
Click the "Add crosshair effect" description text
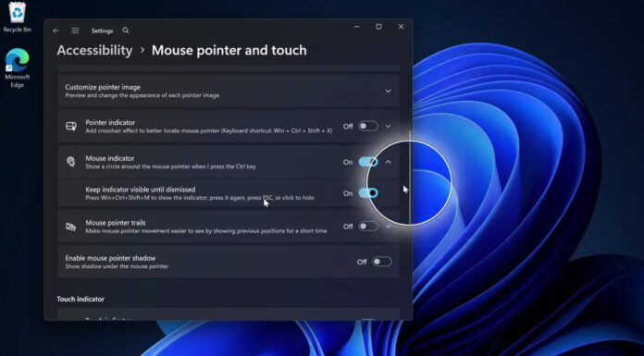pyautogui.click(x=208, y=131)
